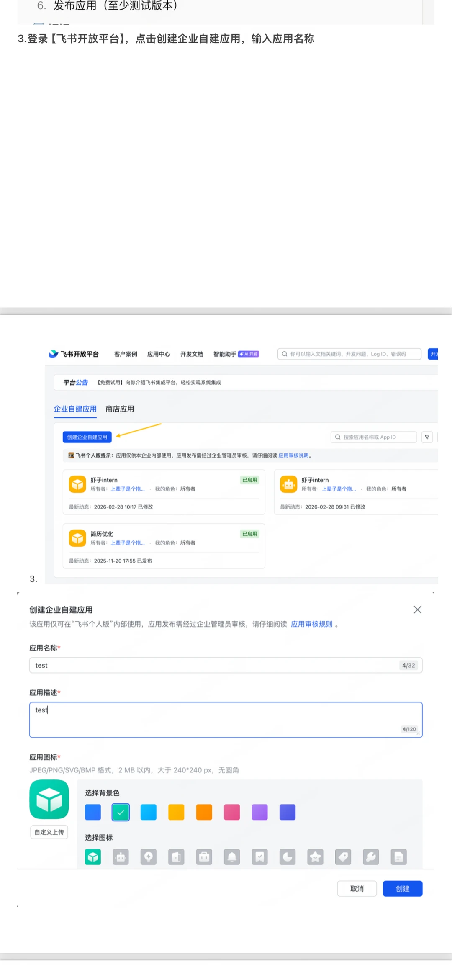Click the blue 创建 button
The image size is (452, 980).
coord(403,889)
